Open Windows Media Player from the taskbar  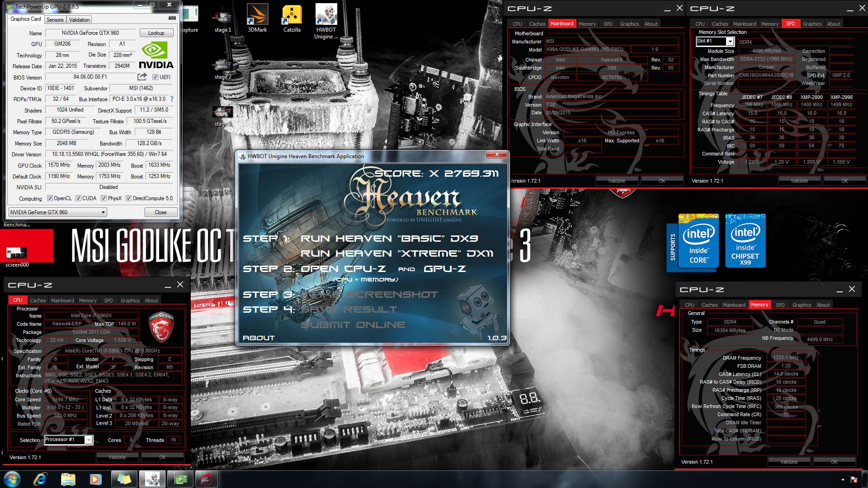point(95,479)
